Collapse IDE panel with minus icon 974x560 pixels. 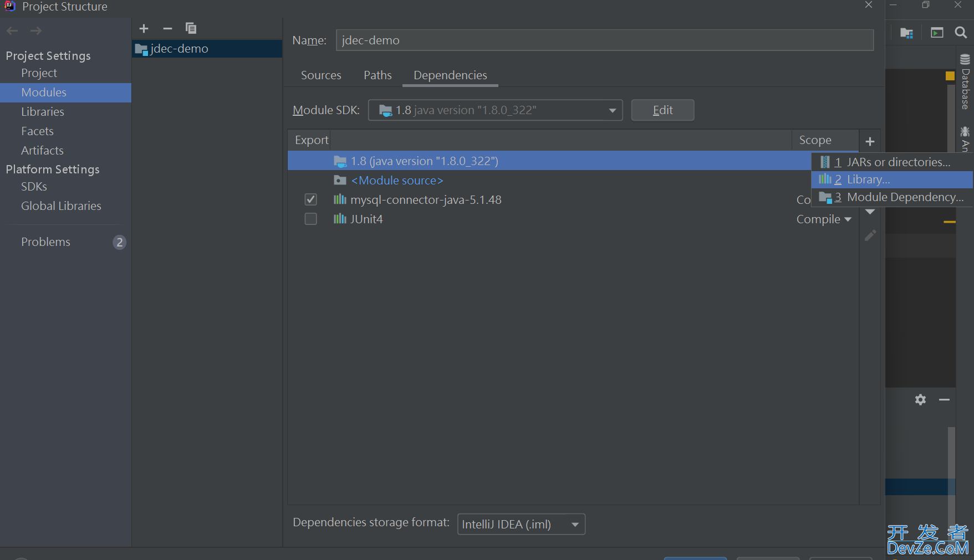(x=944, y=399)
